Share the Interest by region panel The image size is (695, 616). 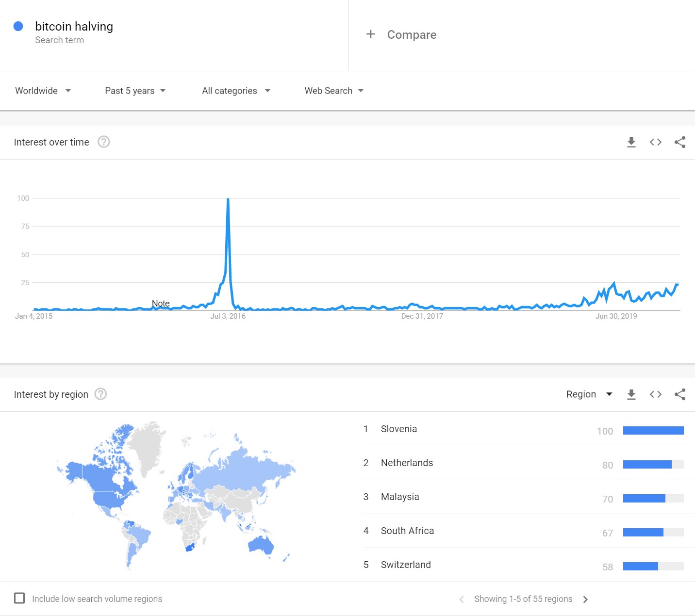click(x=679, y=394)
